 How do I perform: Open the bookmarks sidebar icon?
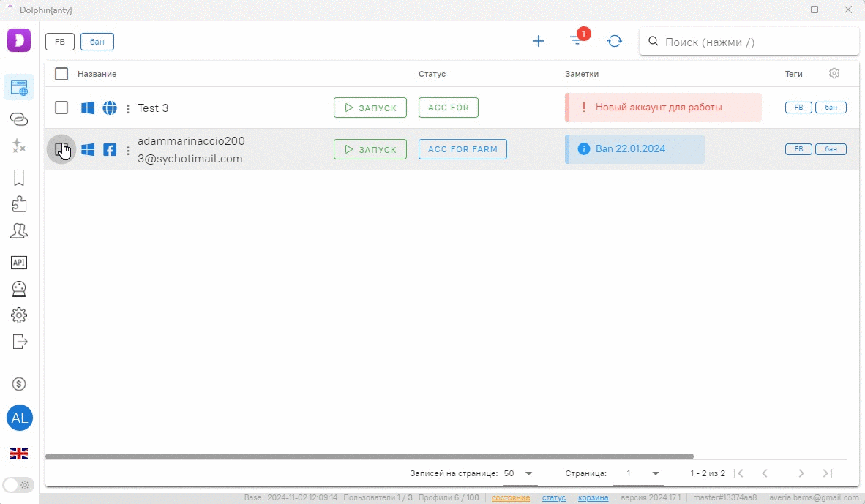pos(19,178)
